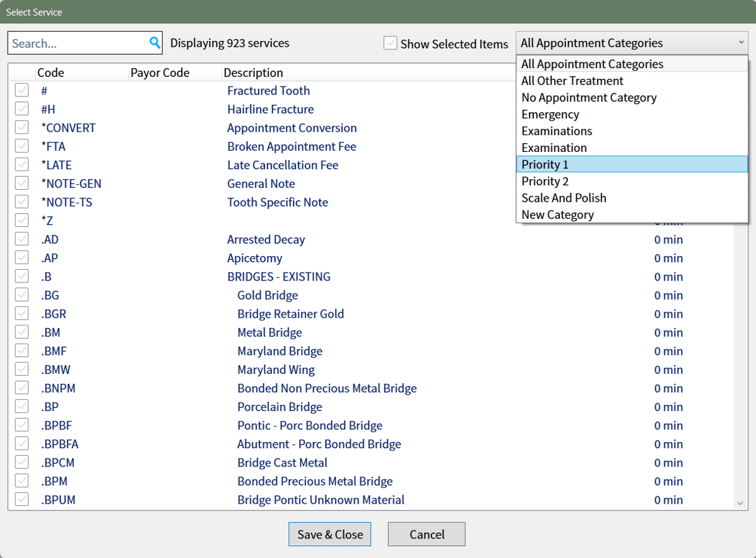Choose No Appointment Category option
Viewport: 756px width, 558px height.
pos(589,98)
